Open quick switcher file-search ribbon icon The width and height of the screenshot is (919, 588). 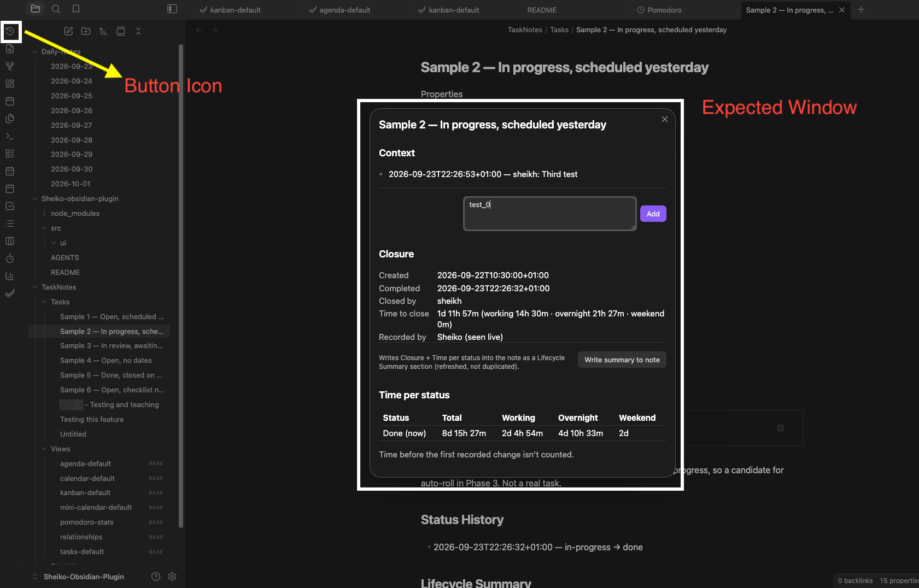tap(10, 49)
